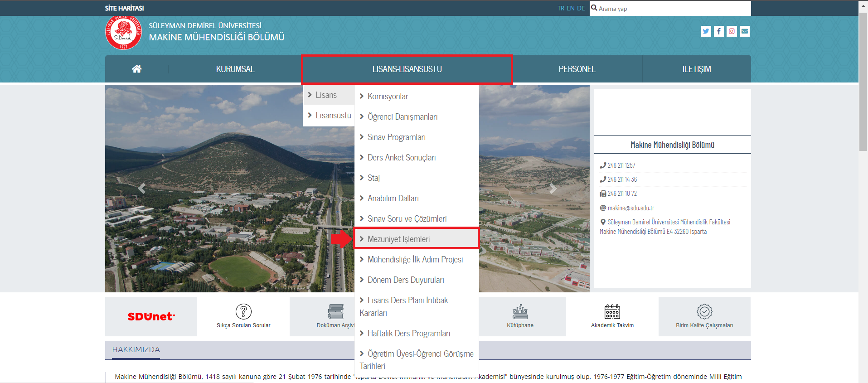
Task: Choose Sınav Programları menu entry
Action: coord(396,137)
